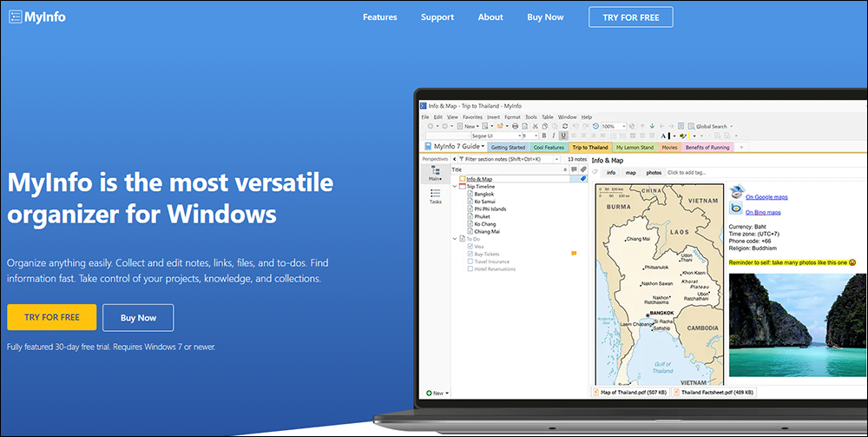Click the yellow TRY FOR FREE button
Image resolution: width=868 pixels, height=437 pixels.
[x=52, y=317]
